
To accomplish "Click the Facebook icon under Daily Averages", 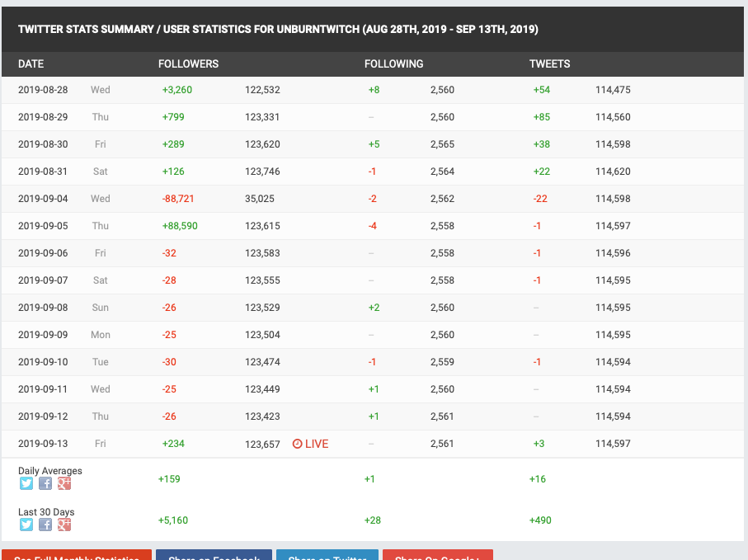I will click(x=45, y=483).
